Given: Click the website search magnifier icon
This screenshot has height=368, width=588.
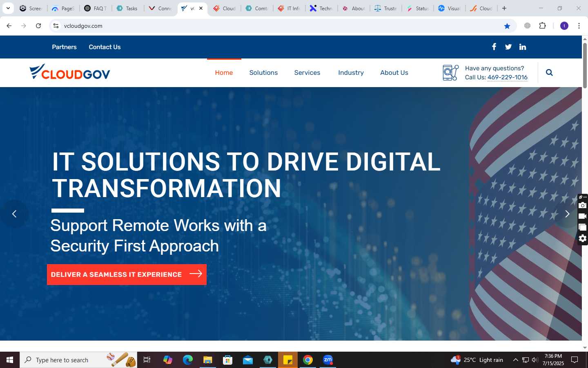Looking at the screenshot, I should 549,73.
